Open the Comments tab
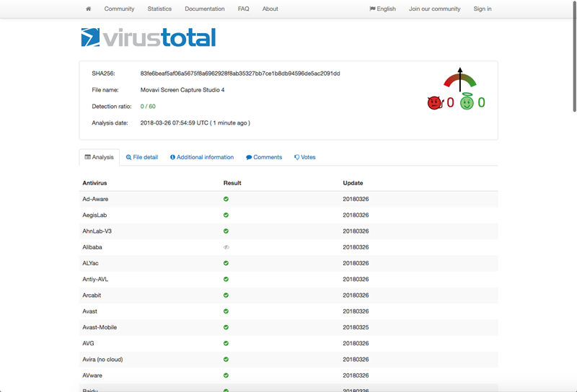Image resolution: width=577 pixels, height=392 pixels. click(264, 157)
